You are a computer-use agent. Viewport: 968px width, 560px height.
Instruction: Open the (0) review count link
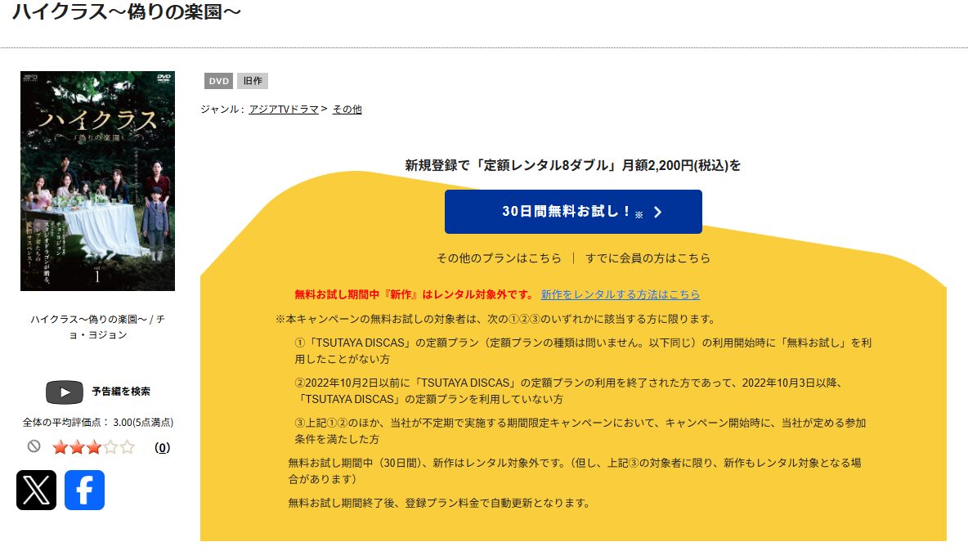162,448
